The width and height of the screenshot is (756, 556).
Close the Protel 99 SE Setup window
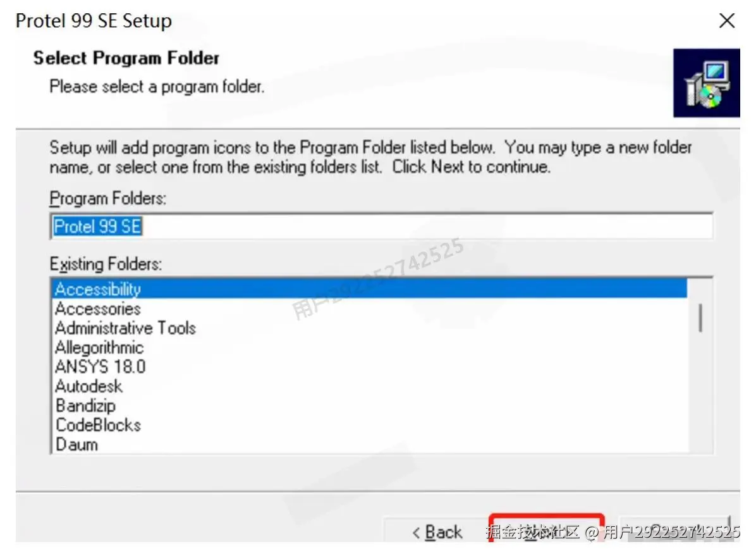pos(727,21)
